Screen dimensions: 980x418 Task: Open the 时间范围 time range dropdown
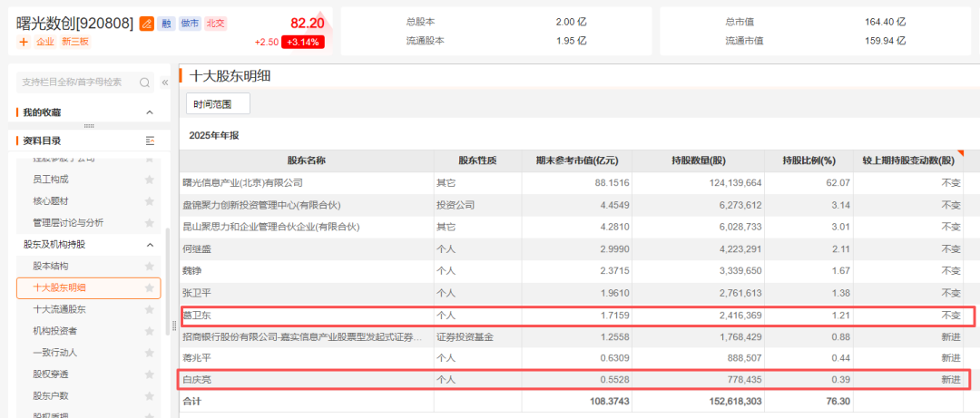pos(218,104)
